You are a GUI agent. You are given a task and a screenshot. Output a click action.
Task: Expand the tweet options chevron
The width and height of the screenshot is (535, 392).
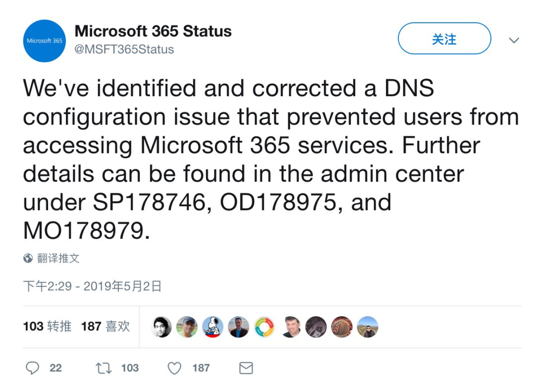(514, 40)
